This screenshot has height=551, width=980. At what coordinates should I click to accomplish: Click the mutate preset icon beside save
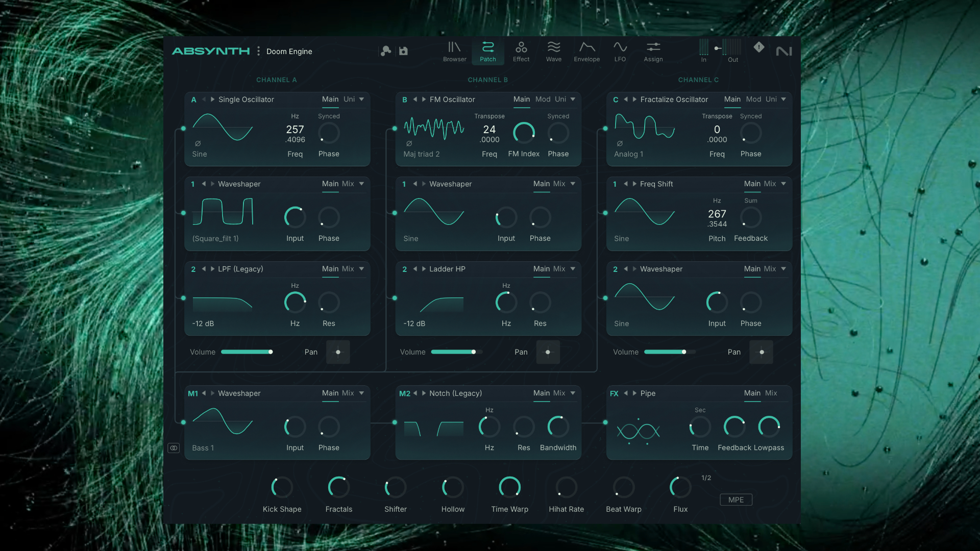[386, 51]
